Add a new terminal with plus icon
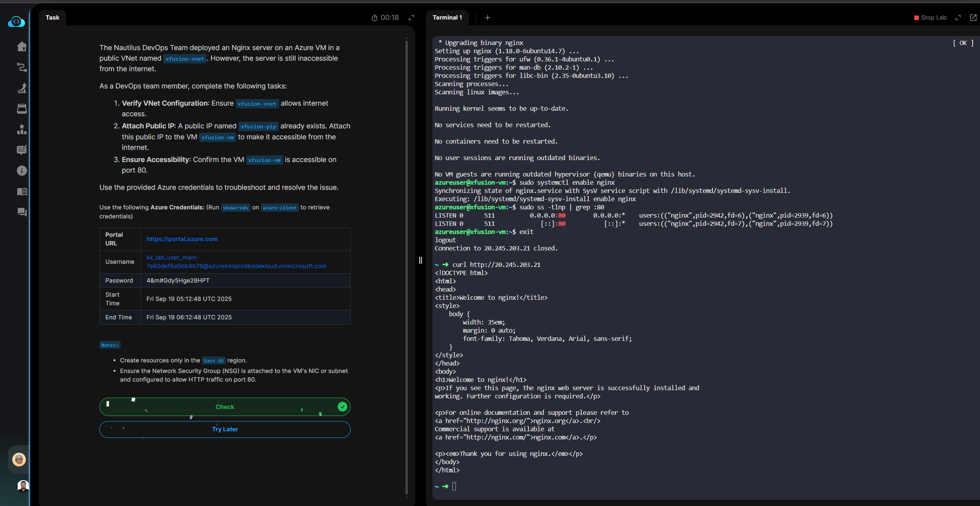 [488, 18]
